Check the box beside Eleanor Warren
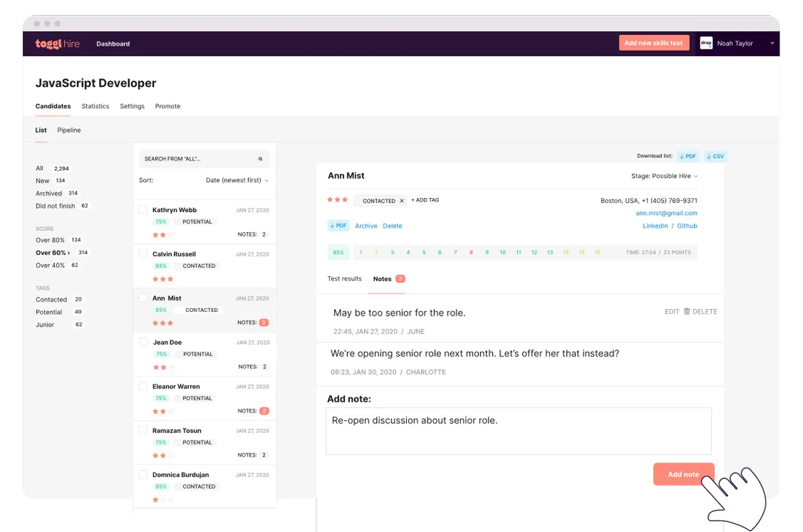This screenshot has width=803, height=532. pyautogui.click(x=143, y=386)
